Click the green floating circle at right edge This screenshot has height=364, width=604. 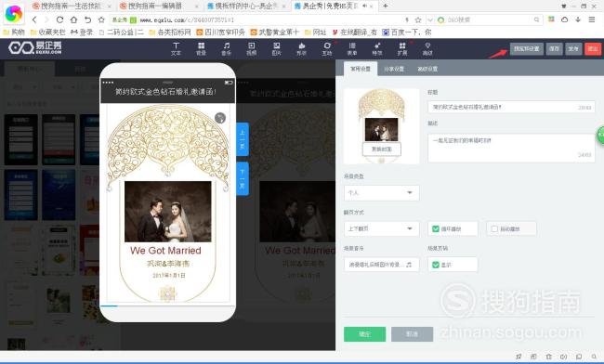coord(600,136)
